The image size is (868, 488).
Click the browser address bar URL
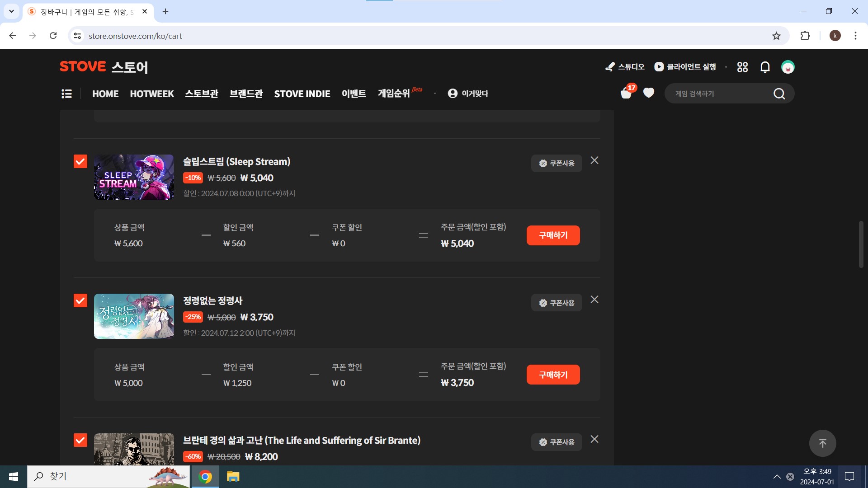tap(135, 36)
